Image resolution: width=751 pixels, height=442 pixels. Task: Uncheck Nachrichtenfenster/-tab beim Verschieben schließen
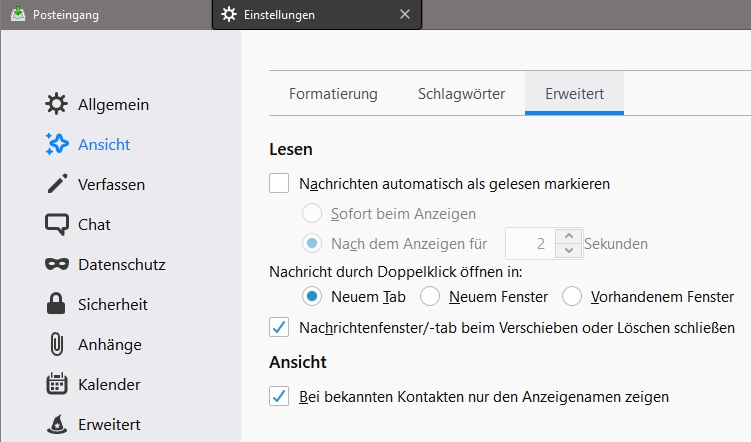click(279, 327)
